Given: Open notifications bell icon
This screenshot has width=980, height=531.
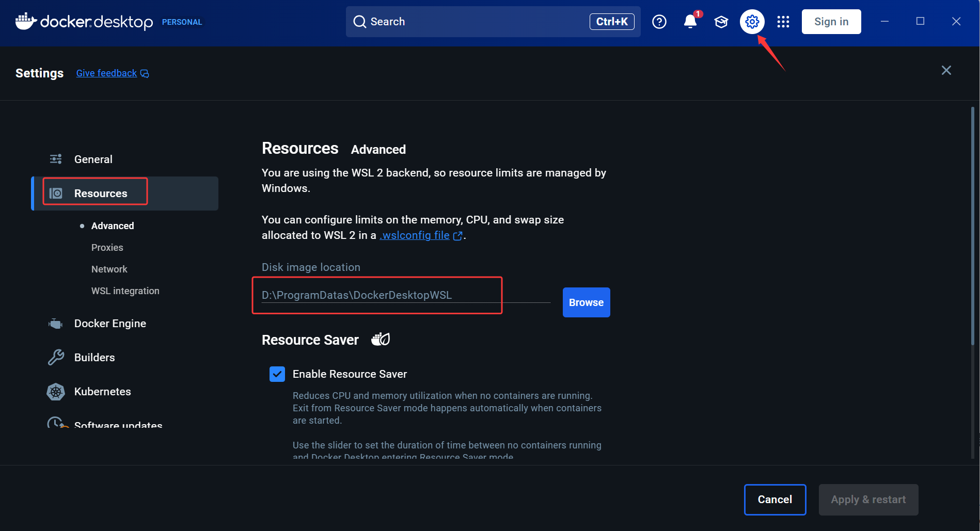Looking at the screenshot, I should pos(690,21).
